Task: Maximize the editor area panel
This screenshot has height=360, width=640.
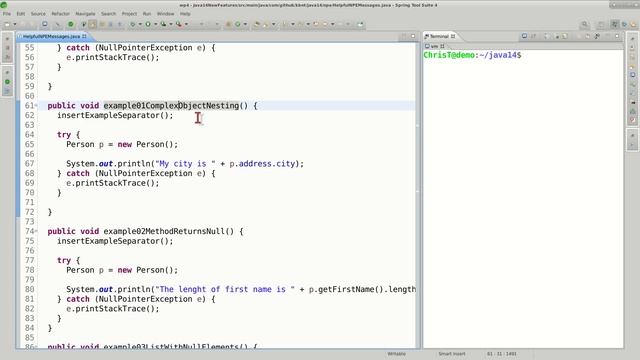Action: (x=413, y=36)
